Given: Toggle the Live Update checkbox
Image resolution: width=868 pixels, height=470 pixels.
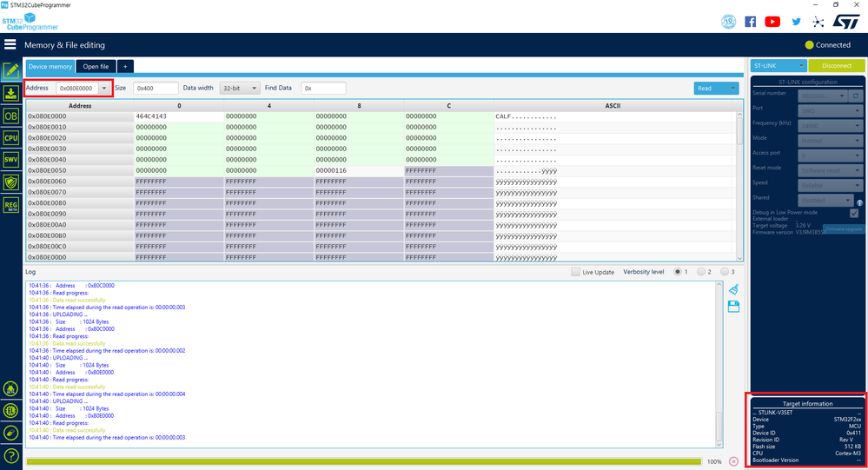Looking at the screenshot, I should (x=576, y=272).
